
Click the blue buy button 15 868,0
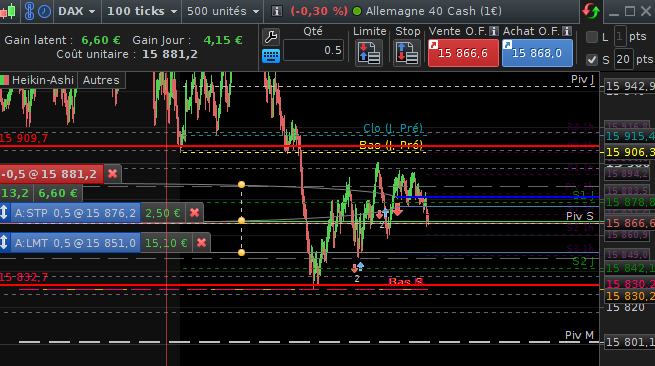(x=537, y=53)
